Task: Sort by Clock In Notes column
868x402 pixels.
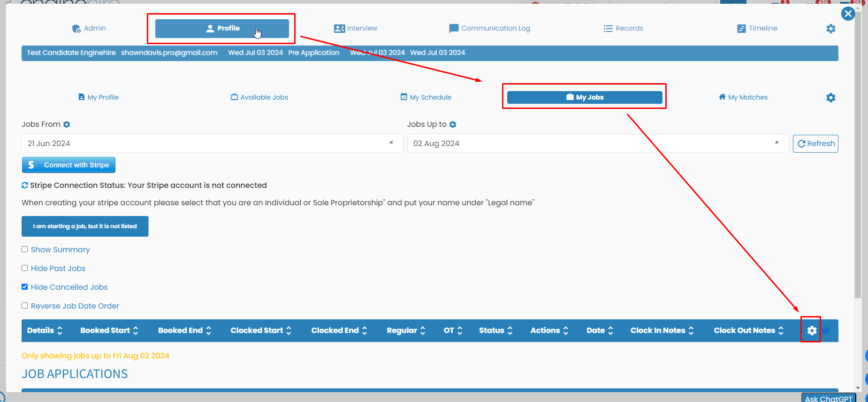Action: pos(662,331)
